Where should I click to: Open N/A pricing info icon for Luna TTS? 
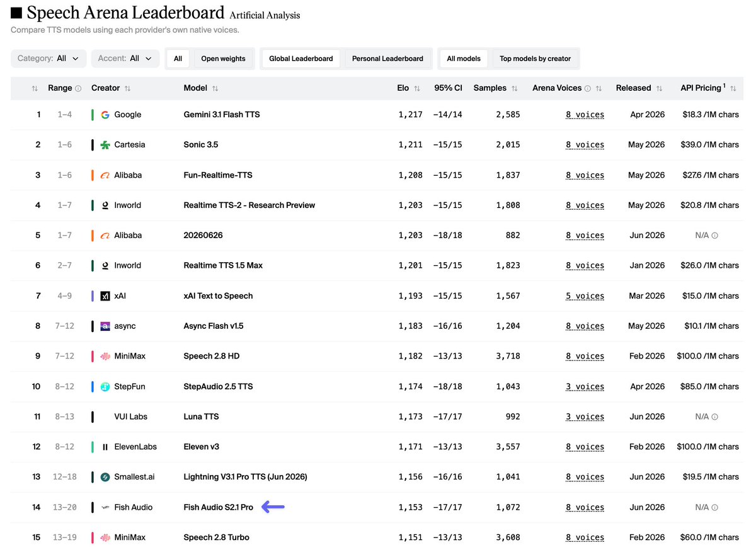[715, 417]
